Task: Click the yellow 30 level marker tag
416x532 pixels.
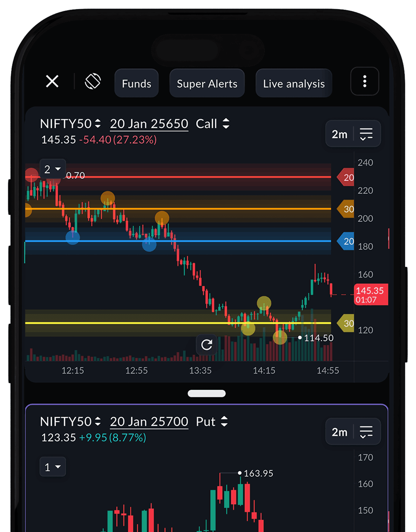Action: [346, 323]
